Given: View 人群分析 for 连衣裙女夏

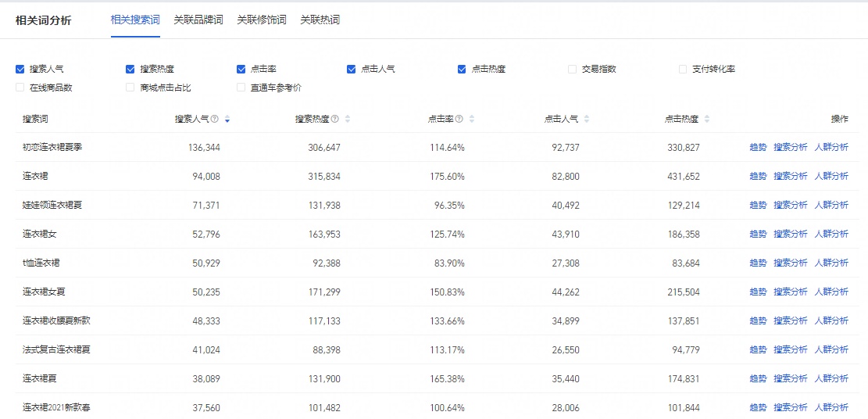Looking at the screenshot, I should (x=830, y=292).
